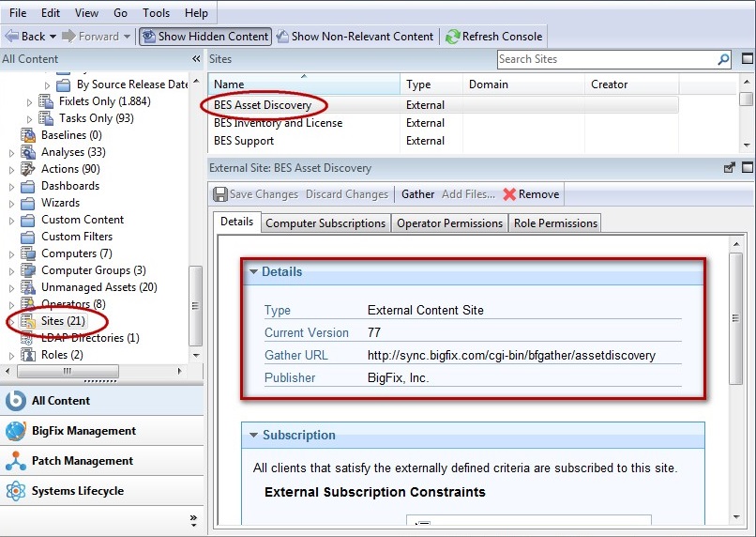This screenshot has height=537, width=756.
Task: Click the Actions (90) icon
Action: pyautogui.click(x=28, y=169)
